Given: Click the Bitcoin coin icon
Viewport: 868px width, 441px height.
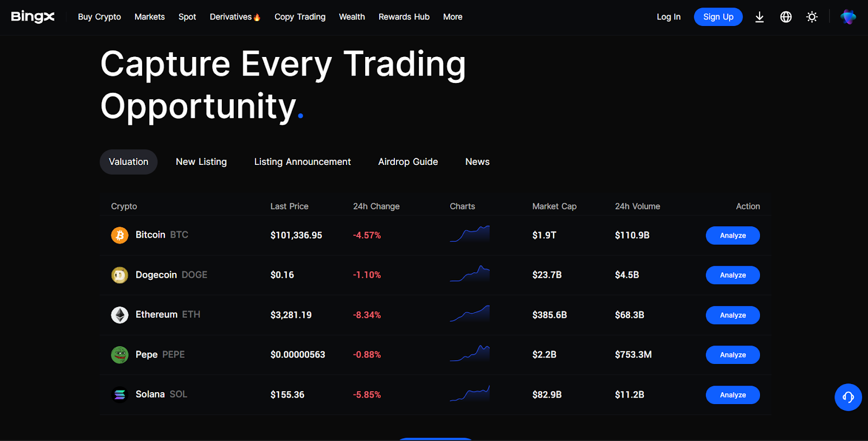Looking at the screenshot, I should click(x=119, y=235).
